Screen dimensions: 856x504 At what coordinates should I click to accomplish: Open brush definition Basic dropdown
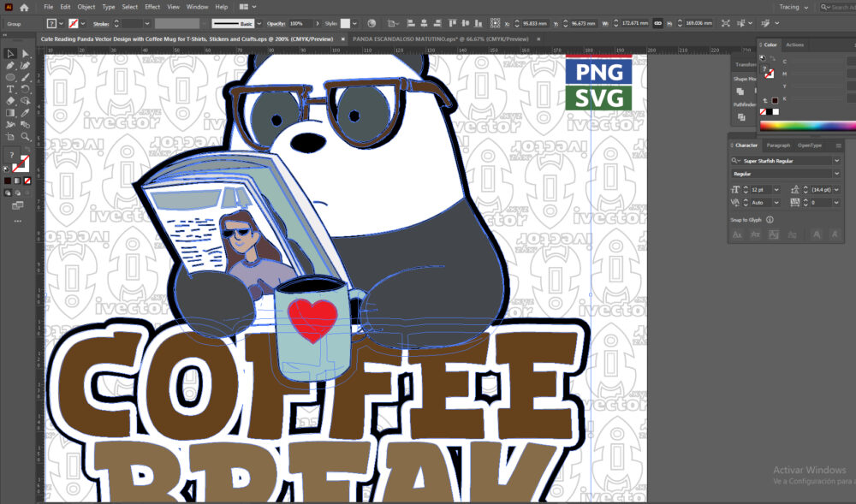259,23
